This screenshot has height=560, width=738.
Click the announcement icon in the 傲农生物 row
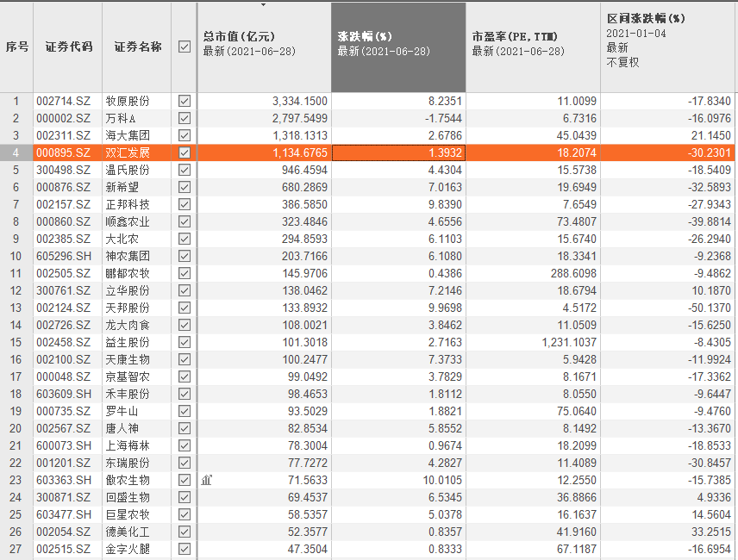click(x=207, y=480)
